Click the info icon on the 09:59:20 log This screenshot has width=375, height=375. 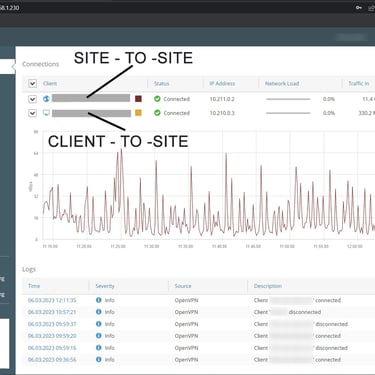[x=98, y=336]
